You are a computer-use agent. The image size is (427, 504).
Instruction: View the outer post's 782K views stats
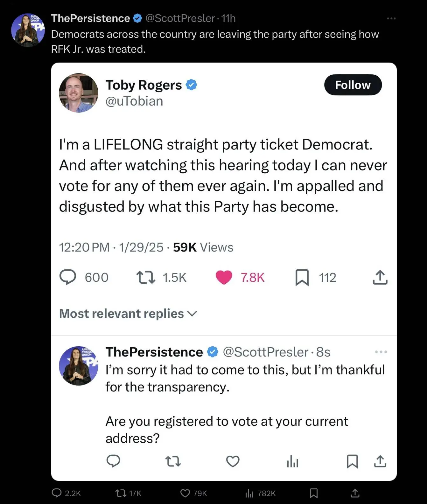pyautogui.click(x=260, y=493)
